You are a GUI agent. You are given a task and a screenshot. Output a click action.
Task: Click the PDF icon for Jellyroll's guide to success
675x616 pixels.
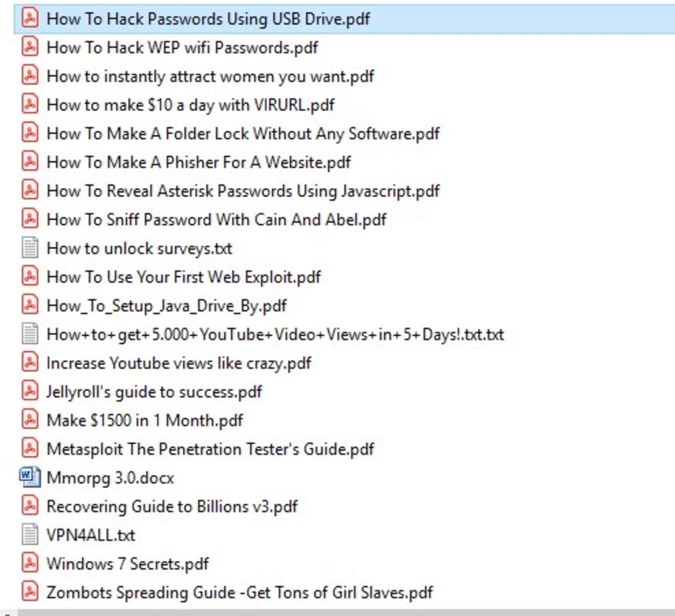tap(30, 391)
